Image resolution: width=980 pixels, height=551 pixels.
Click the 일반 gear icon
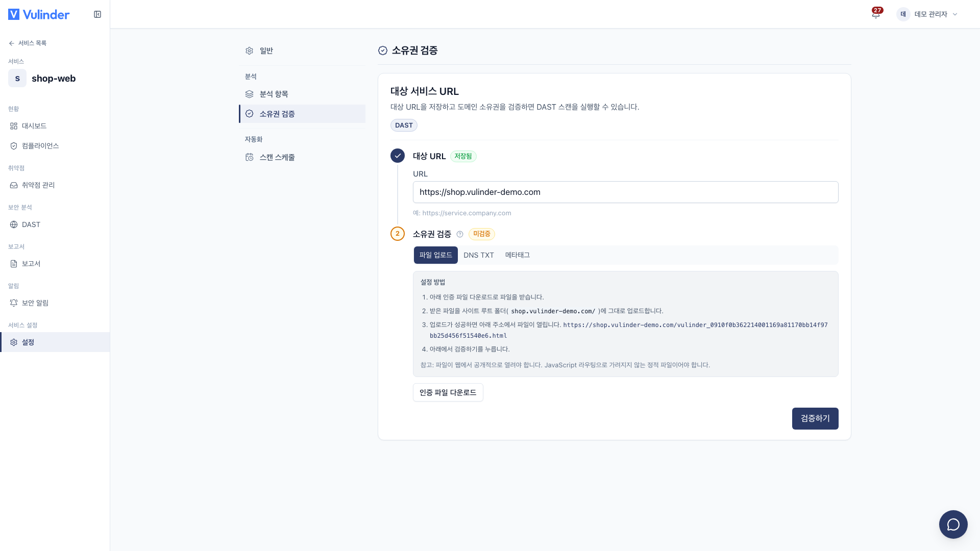(249, 51)
